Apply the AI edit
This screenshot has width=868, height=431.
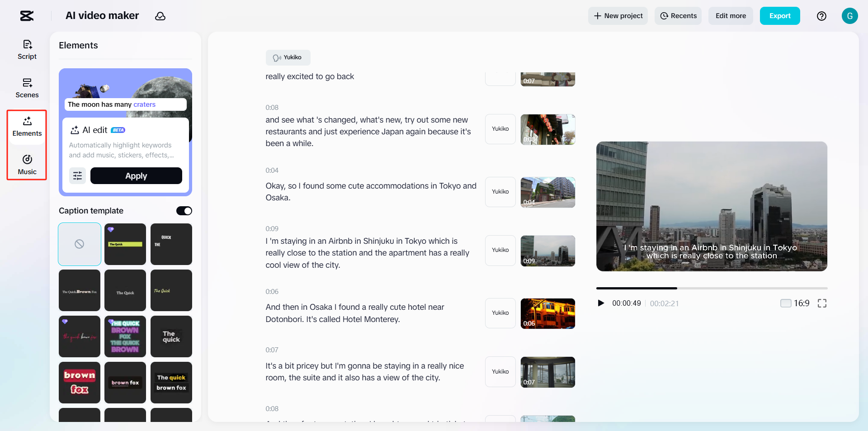[136, 175]
